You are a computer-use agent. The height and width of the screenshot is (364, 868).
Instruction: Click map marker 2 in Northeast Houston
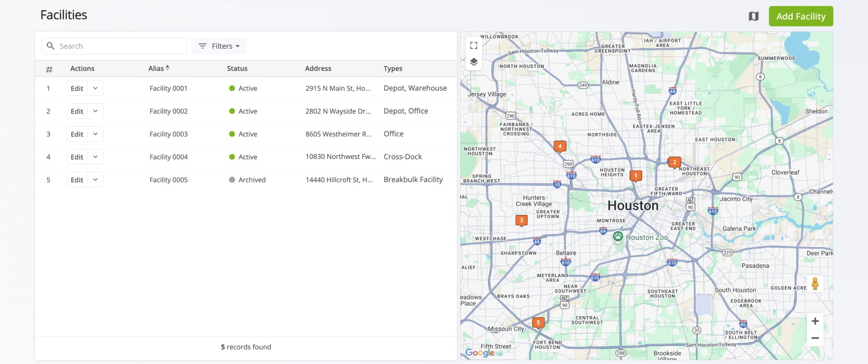pyautogui.click(x=674, y=162)
